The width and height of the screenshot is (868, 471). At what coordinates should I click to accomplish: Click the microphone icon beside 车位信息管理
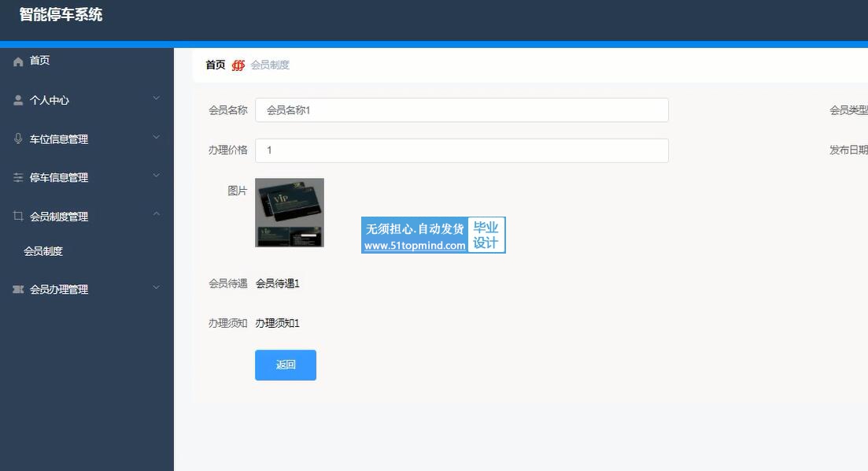coord(18,139)
